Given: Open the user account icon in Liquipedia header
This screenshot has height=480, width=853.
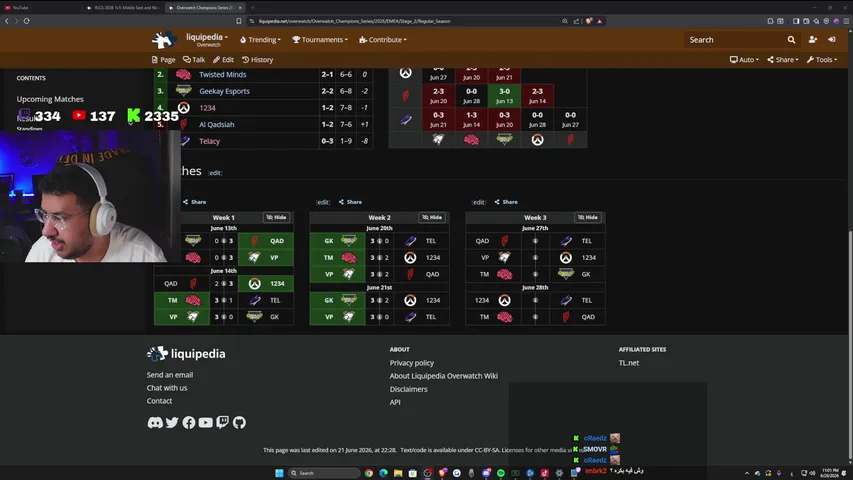Looking at the screenshot, I should [813, 40].
